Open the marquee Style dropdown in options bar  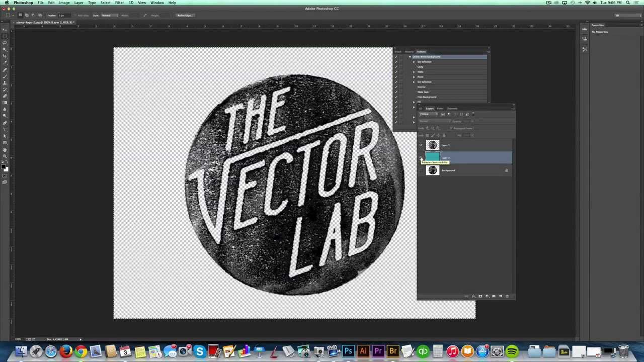click(x=110, y=16)
